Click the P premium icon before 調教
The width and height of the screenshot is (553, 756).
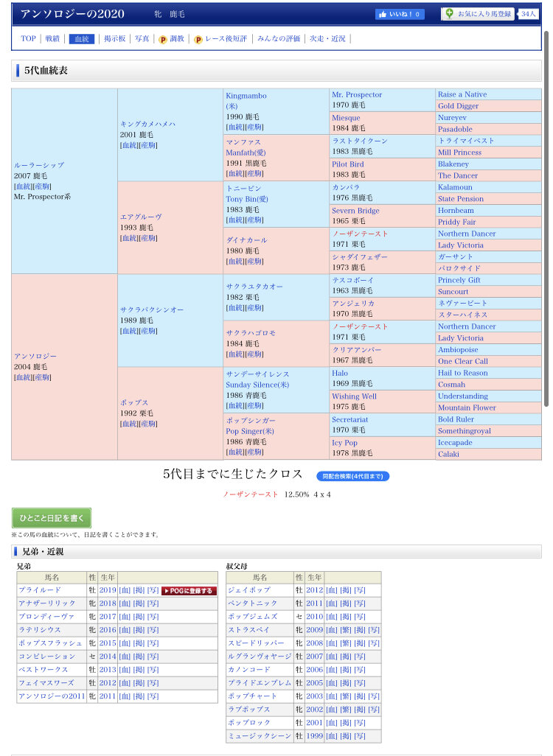point(163,39)
